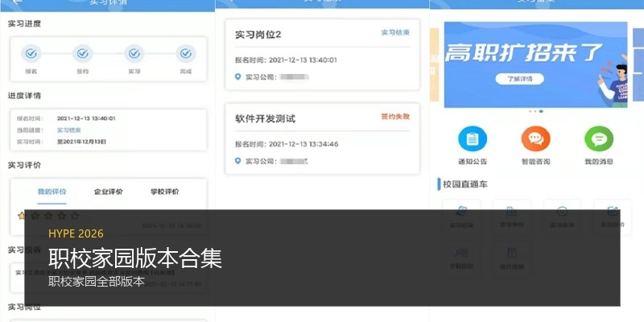Click the 完成 progress step checkmark

pos(186,54)
